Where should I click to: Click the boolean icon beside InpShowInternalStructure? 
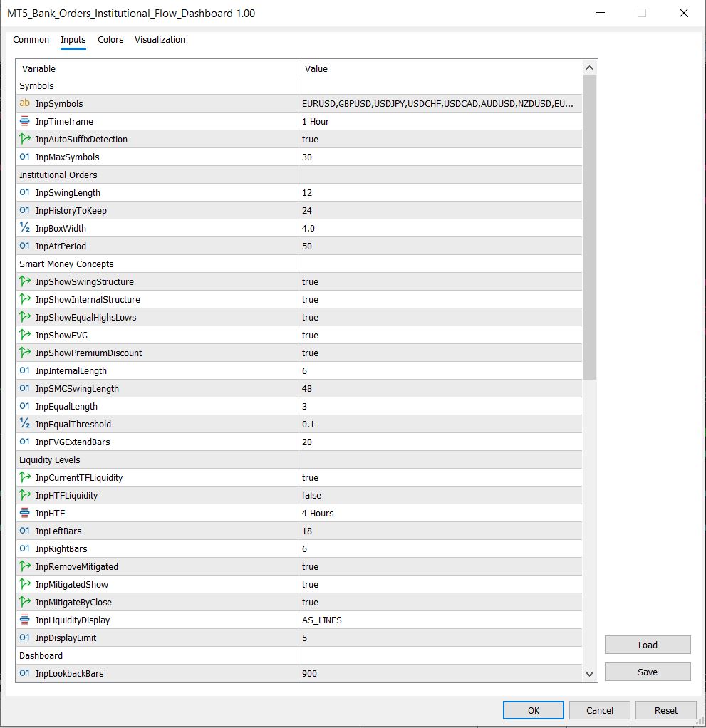point(25,299)
